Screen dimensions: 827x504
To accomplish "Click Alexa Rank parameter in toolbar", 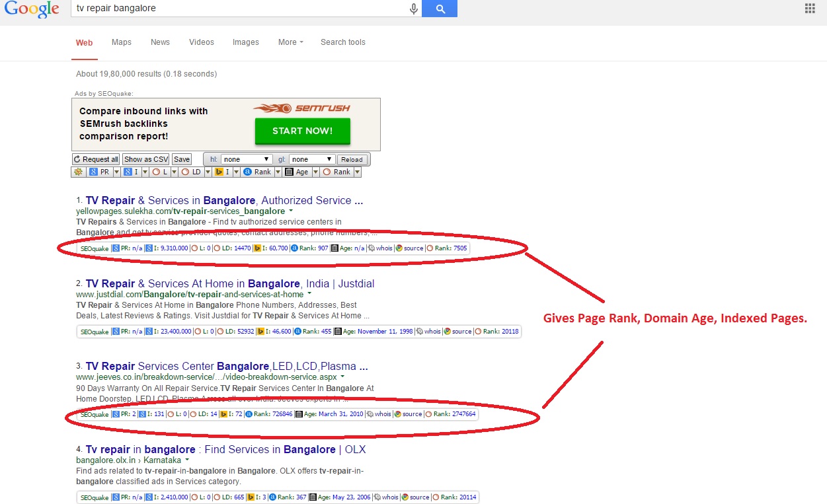I will 257,172.
